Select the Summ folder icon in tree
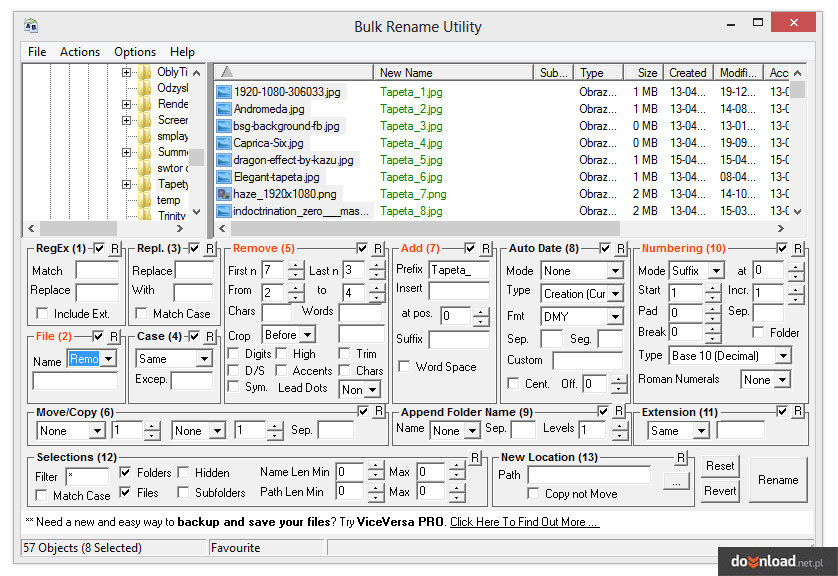The image size is (838, 576). click(x=144, y=152)
